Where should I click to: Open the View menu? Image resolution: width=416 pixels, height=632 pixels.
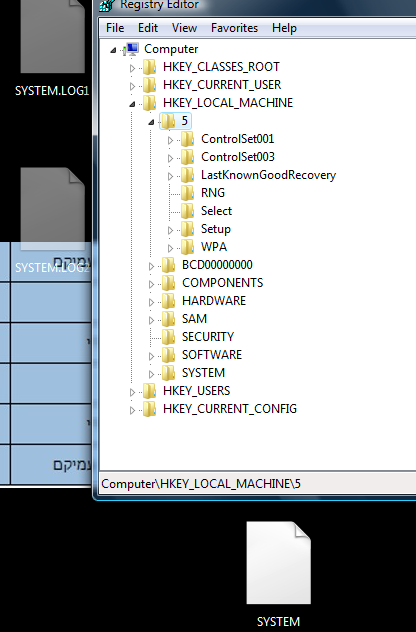coord(184,28)
